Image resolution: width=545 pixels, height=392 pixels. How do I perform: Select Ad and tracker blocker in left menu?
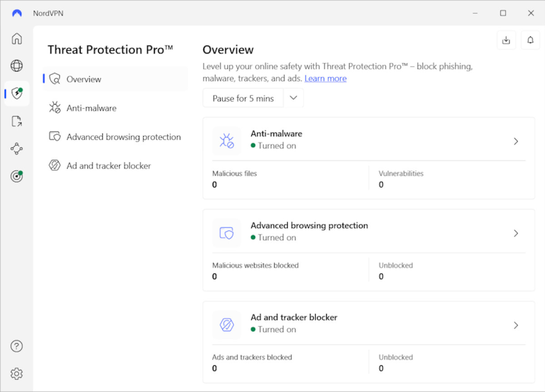pos(115,166)
